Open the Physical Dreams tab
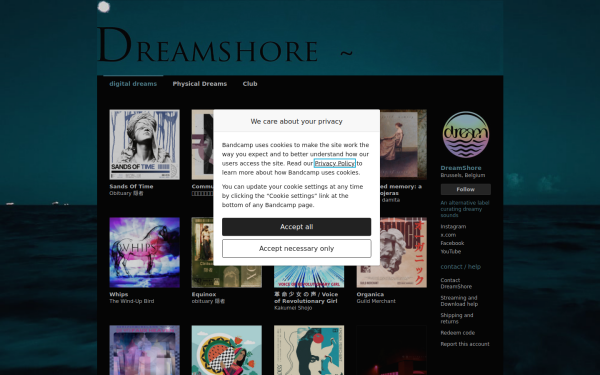 click(200, 84)
